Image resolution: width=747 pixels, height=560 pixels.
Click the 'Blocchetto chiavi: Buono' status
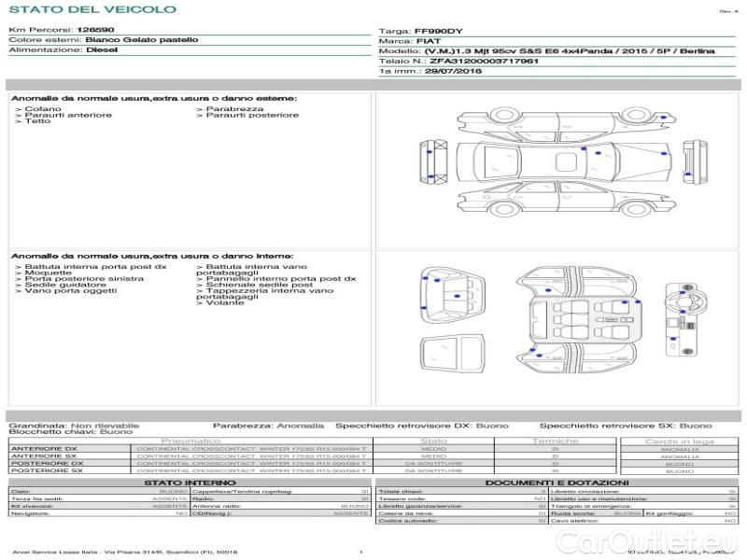[x=71, y=432]
